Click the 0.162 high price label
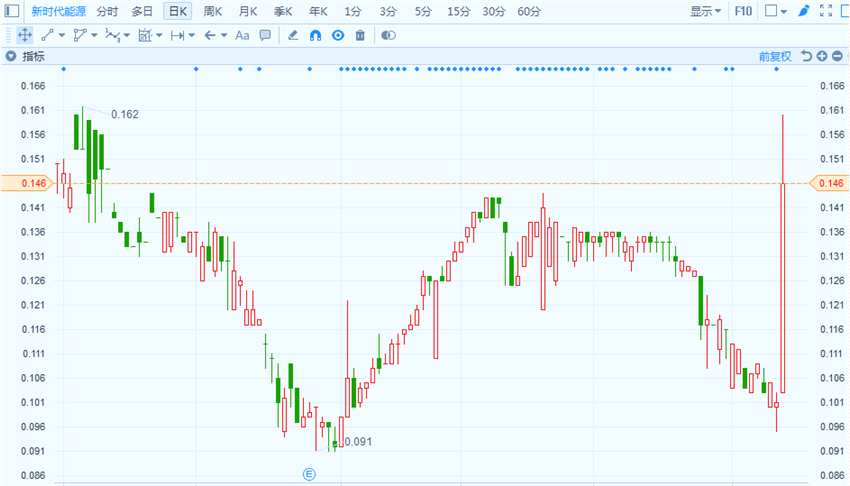The width and height of the screenshot is (850, 486). point(125,114)
